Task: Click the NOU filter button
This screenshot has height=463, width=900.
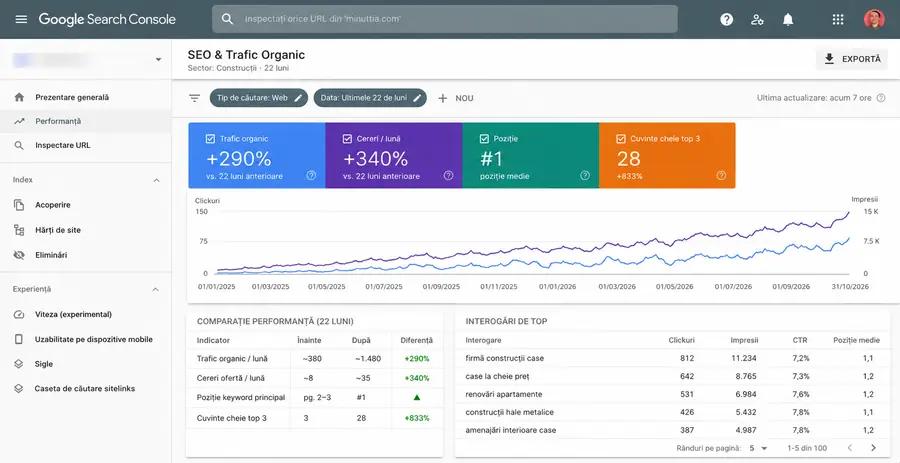Action: (x=456, y=98)
